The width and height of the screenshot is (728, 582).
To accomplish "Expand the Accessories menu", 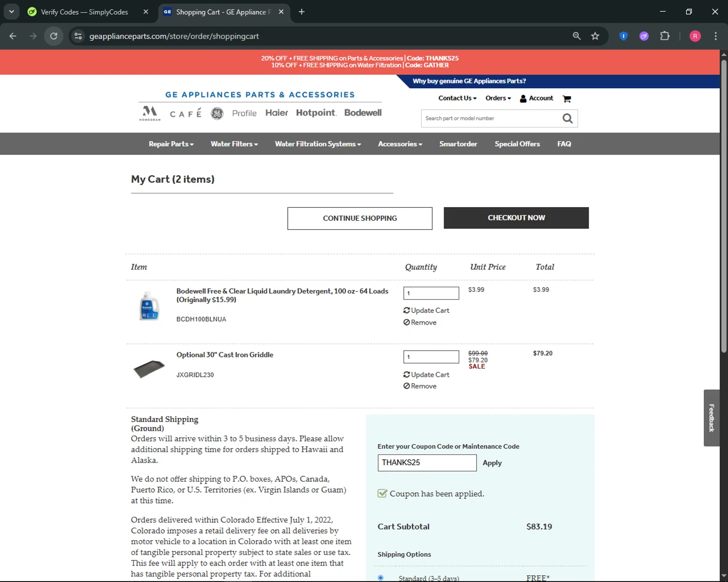I will pyautogui.click(x=400, y=144).
